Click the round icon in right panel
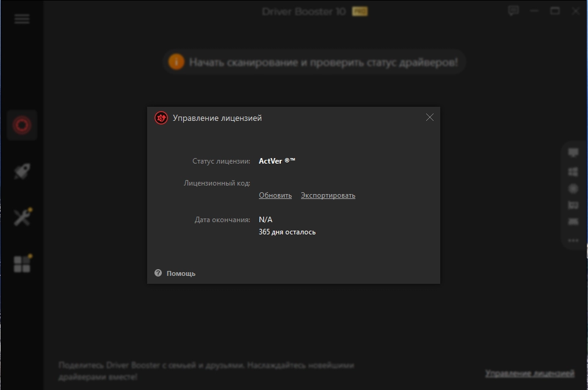This screenshot has width=588, height=390. coord(573,189)
